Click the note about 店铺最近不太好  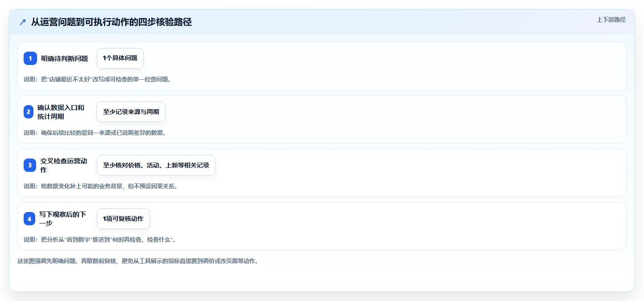click(x=97, y=79)
